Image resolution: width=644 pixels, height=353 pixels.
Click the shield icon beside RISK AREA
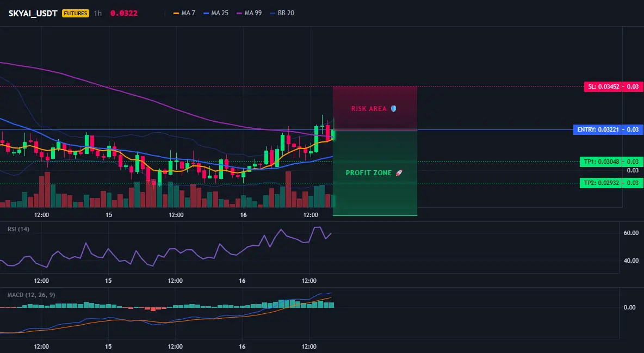pyautogui.click(x=393, y=108)
